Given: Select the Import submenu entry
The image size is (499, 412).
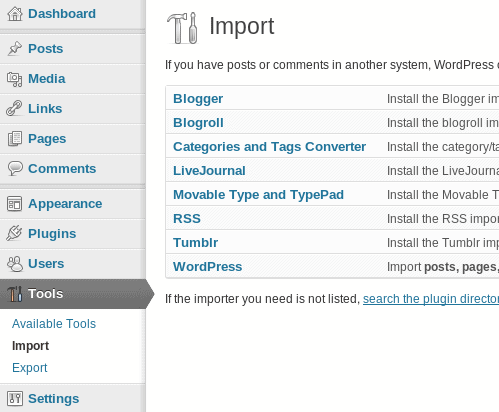Looking at the screenshot, I should point(30,346).
